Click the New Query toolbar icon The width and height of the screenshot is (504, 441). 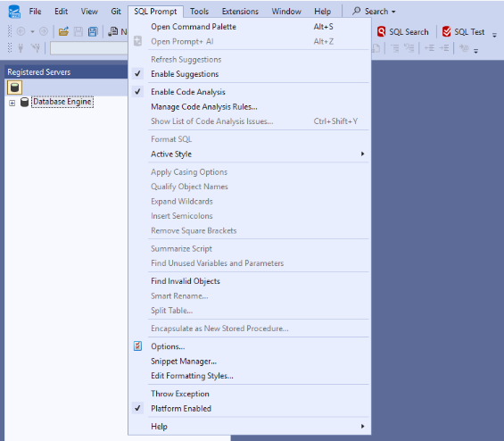113,31
